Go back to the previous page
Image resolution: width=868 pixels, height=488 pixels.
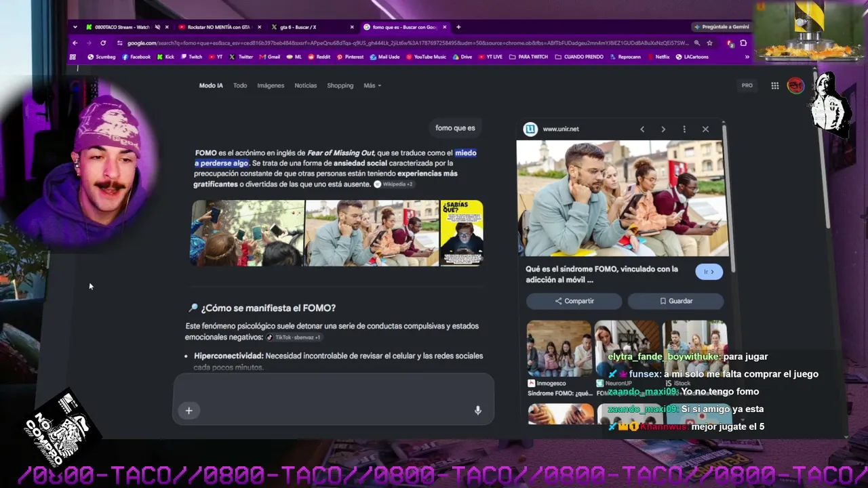pyautogui.click(x=75, y=43)
